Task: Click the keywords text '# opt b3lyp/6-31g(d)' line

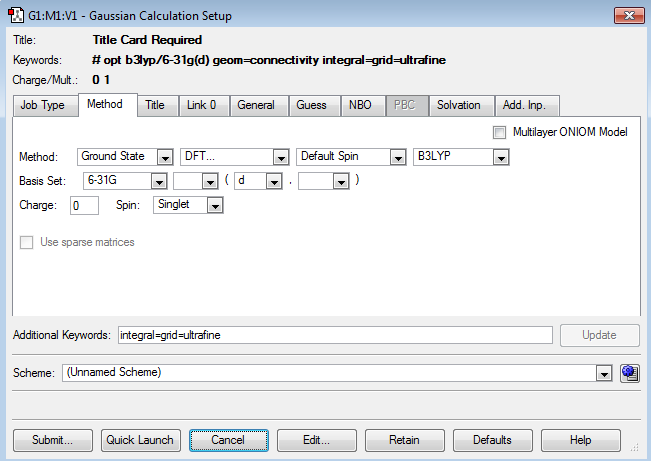Action: (x=269, y=60)
